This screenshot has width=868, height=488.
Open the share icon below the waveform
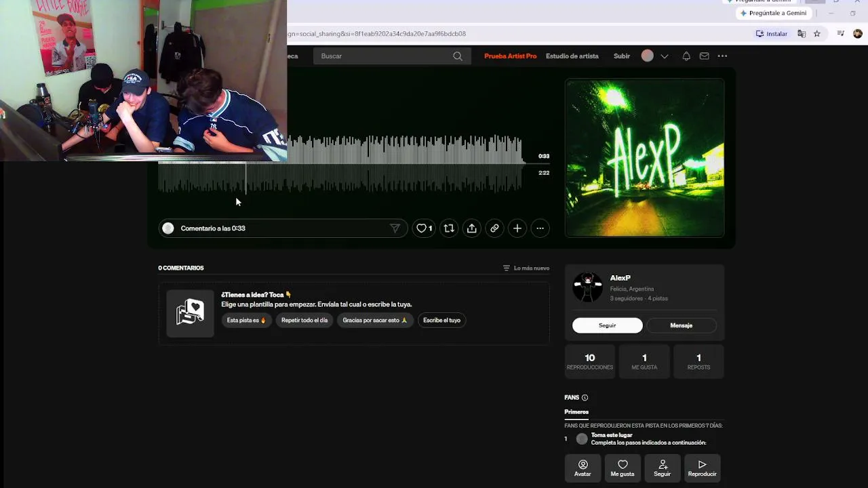click(x=472, y=228)
